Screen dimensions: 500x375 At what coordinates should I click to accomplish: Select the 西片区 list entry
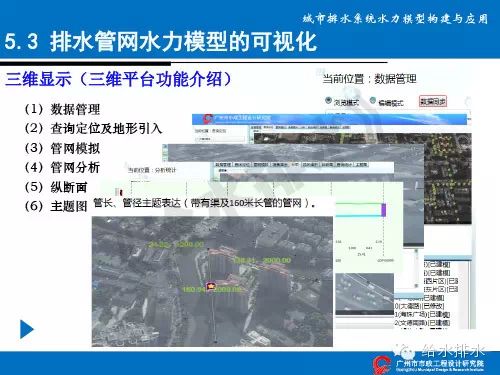tap(441, 281)
